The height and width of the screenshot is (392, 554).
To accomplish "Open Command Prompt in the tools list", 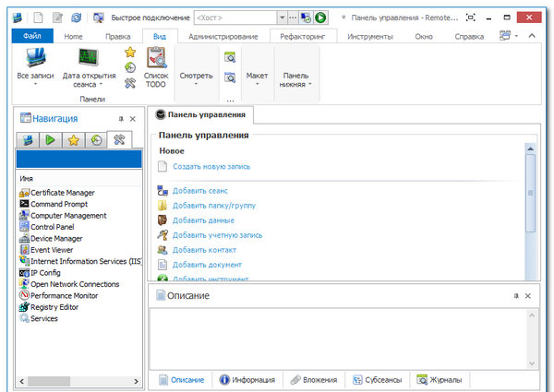I will [x=61, y=204].
